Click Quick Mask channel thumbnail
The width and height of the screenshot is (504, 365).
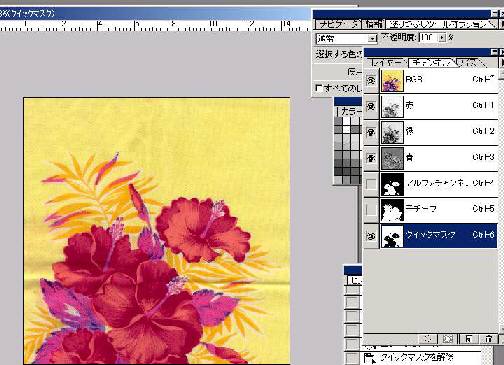pyautogui.click(x=392, y=236)
